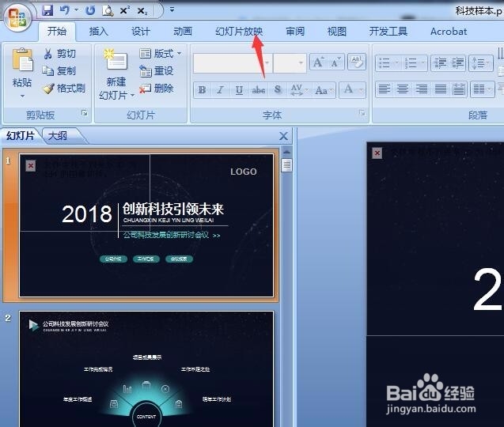The width and height of the screenshot is (504, 427).
Task: Close the slides and outline pane
Action: pyautogui.click(x=283, y=136)
